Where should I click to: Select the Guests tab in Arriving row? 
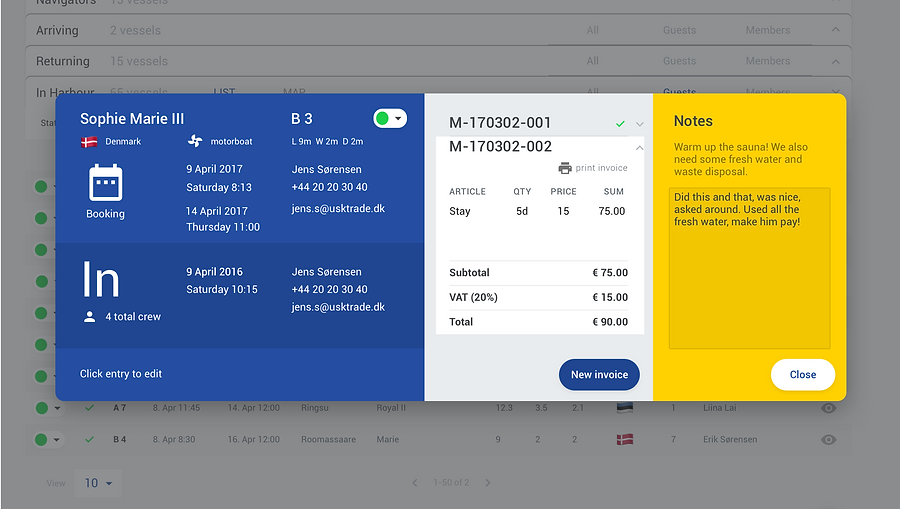coord(680,30)
